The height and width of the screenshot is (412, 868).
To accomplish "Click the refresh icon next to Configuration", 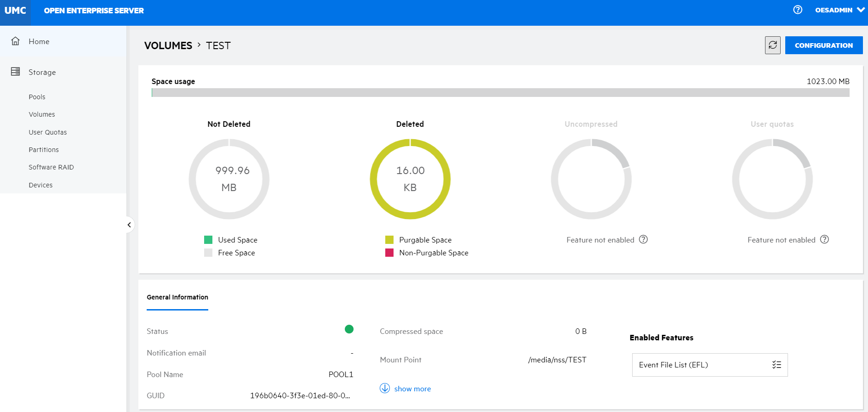I will click(772, 45).
